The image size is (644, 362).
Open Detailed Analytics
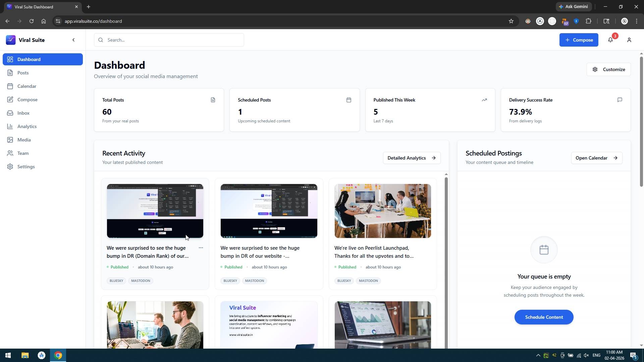pyautogui.click(x=412, y=158)
